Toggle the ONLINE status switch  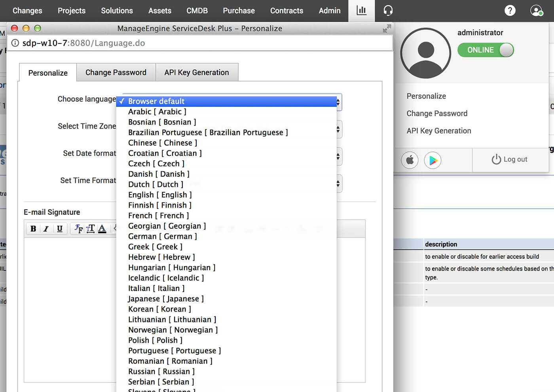point(486,50)
